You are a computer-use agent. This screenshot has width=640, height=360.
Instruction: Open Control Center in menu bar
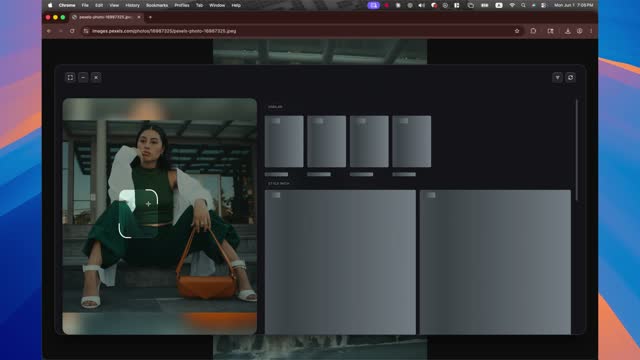(543, 5)
